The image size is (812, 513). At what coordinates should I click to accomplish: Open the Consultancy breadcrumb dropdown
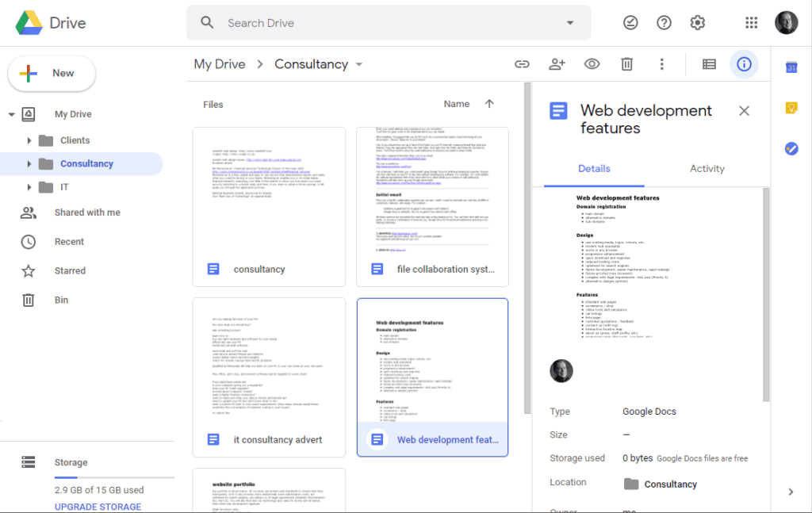[359, 64]
